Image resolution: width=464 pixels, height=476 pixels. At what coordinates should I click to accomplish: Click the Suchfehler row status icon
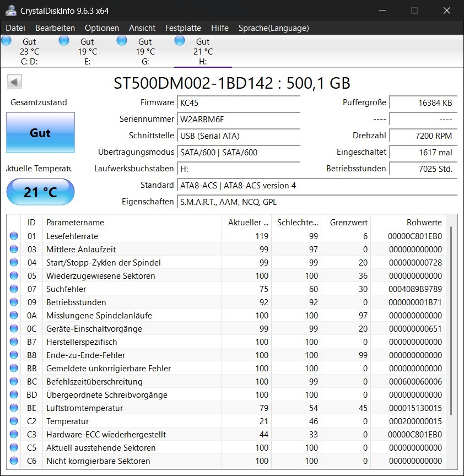point(14,289)
